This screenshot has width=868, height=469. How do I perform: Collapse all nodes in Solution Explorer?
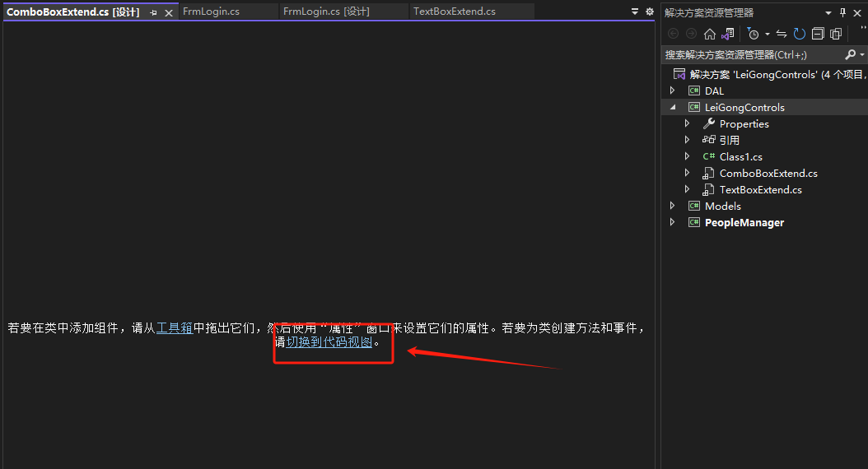pos(818,34)
